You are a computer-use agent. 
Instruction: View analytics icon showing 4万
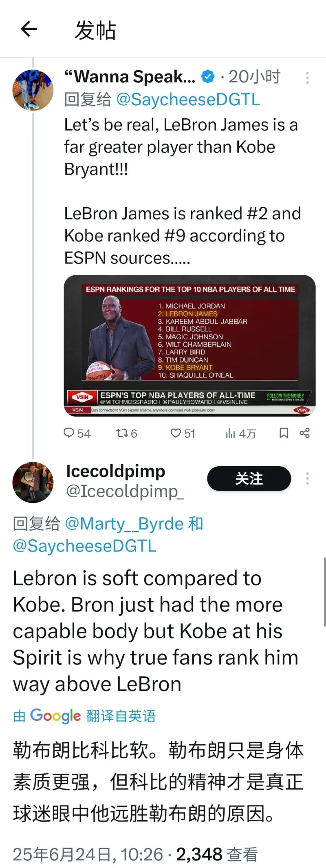tap(241, 433)
